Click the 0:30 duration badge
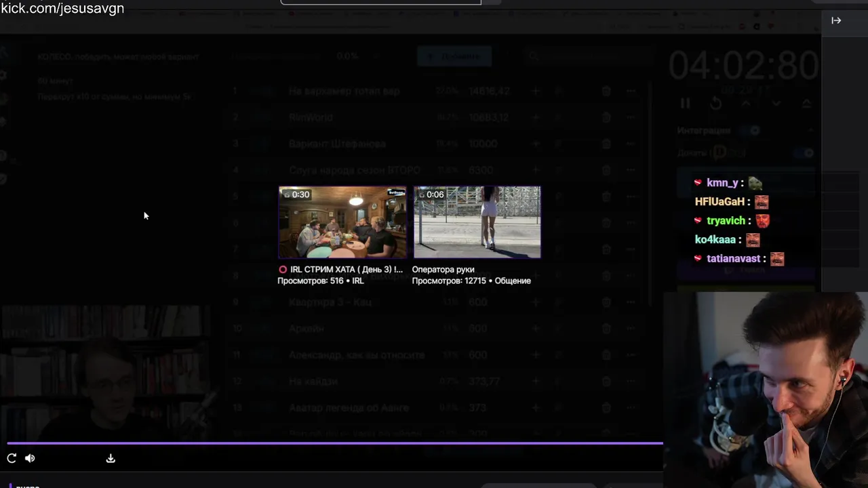This screenshot has width=868, height=488. (x=296, y=195)
